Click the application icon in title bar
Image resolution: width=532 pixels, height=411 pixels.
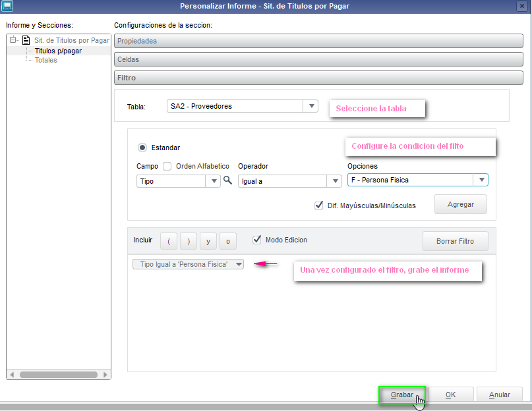tap(7, 6)
